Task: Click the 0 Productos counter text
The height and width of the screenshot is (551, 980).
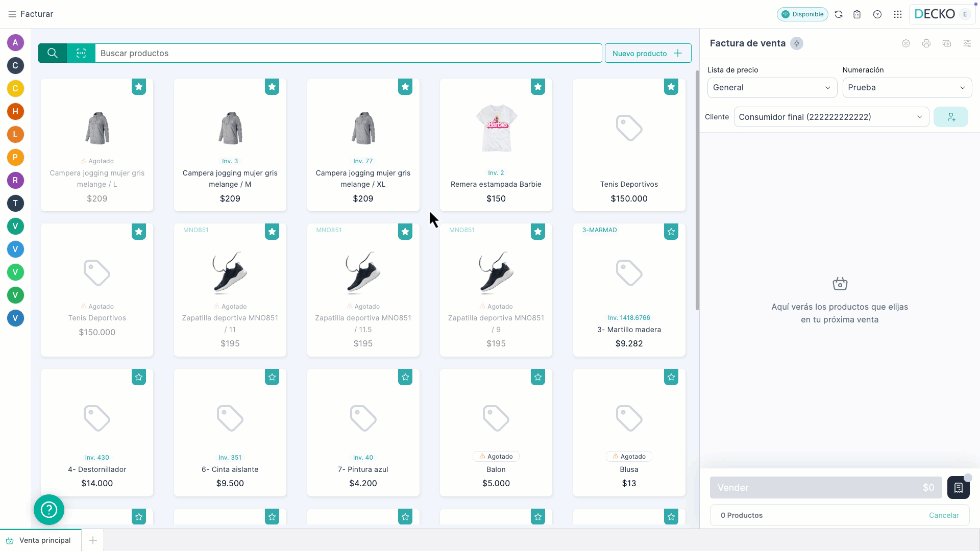Action: click(x=742, y=515)
